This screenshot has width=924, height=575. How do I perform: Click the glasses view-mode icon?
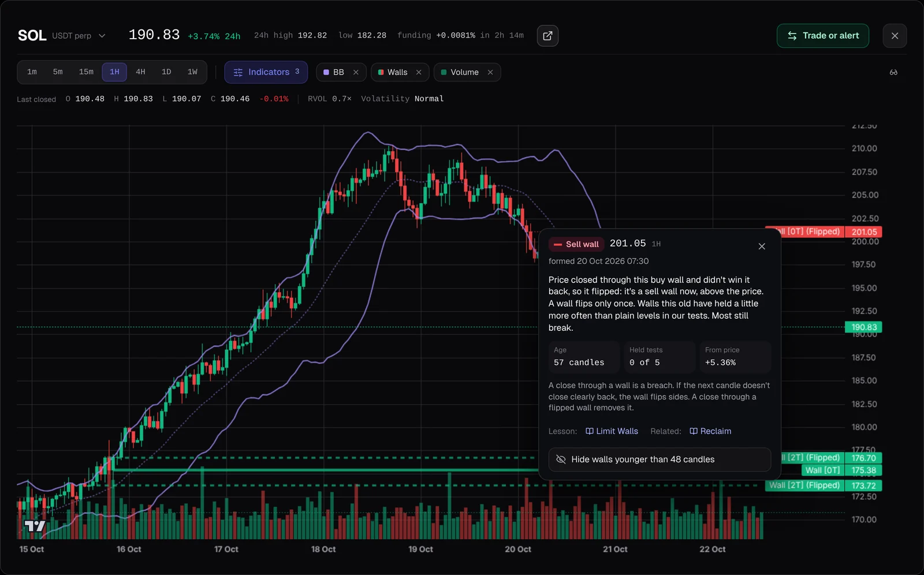coord(893,72)
